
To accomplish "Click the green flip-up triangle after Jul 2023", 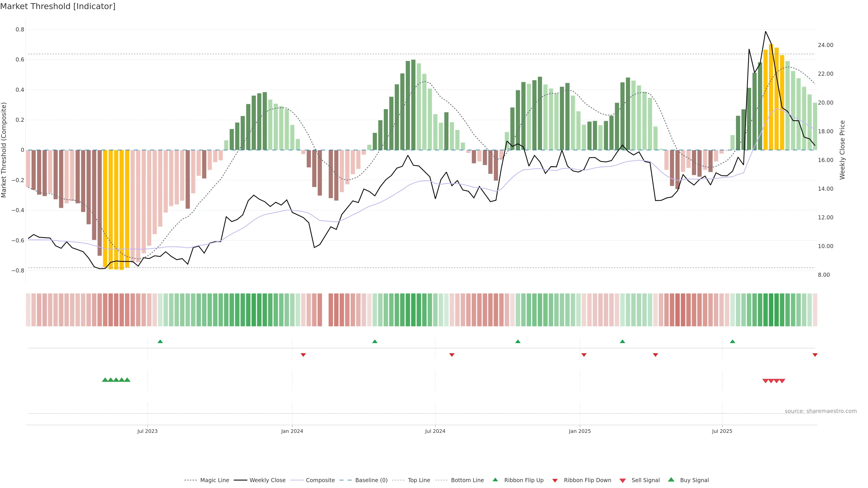I will click(x=160, y=342).
